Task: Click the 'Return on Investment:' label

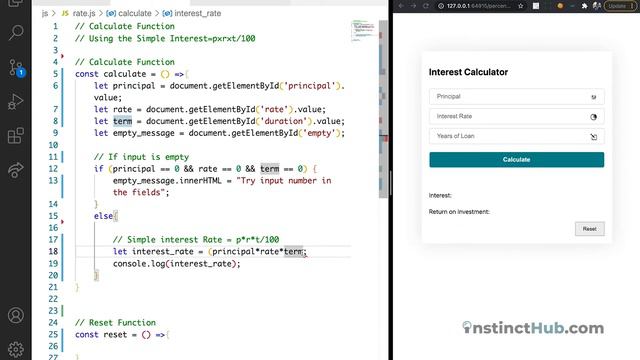Action: pyautogui.click(x=459, y=212)
